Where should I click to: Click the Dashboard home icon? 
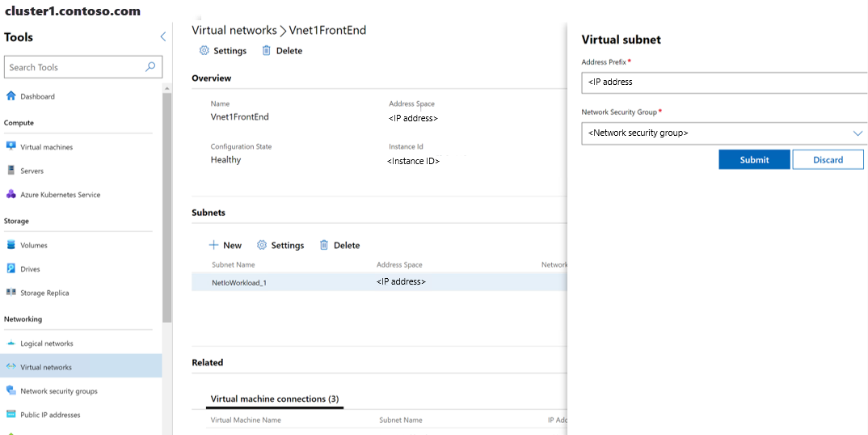[x=11, y=96]
